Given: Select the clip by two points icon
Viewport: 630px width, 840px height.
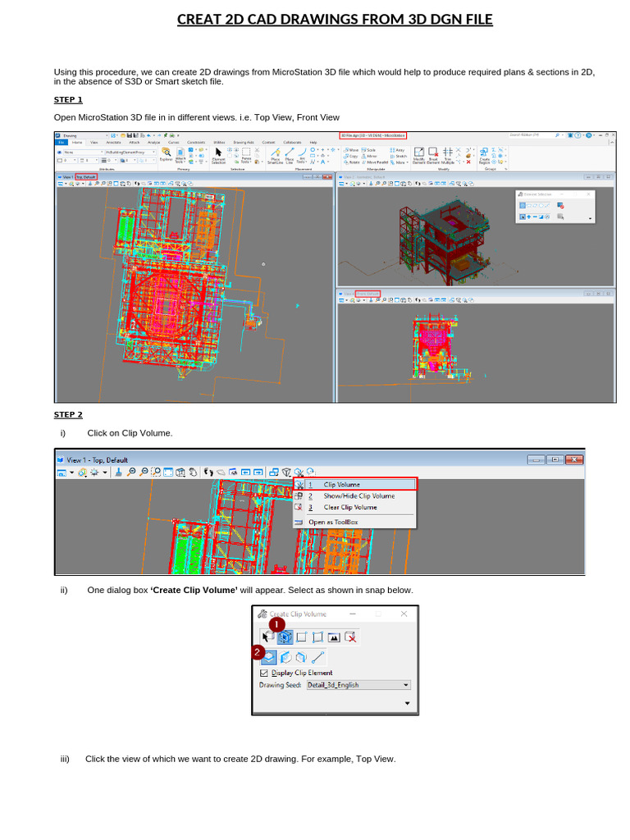Looking at the screenshot, I should point(302,637).
